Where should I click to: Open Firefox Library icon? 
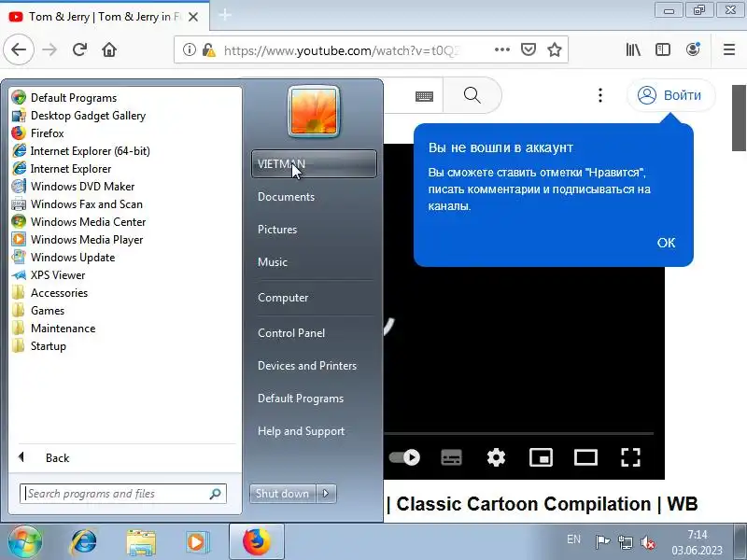633,49
